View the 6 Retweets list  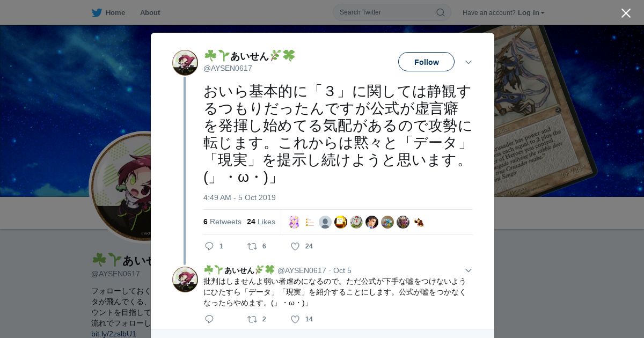point(222,222)
